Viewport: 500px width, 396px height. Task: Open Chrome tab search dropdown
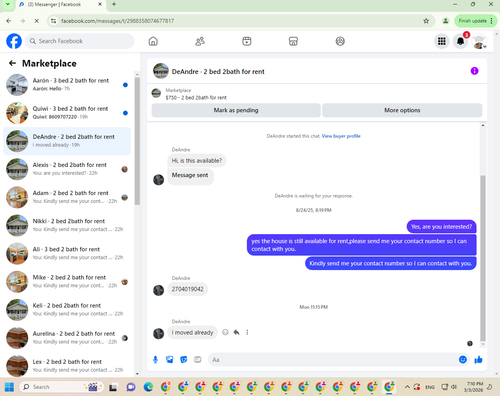pos(7,4)
